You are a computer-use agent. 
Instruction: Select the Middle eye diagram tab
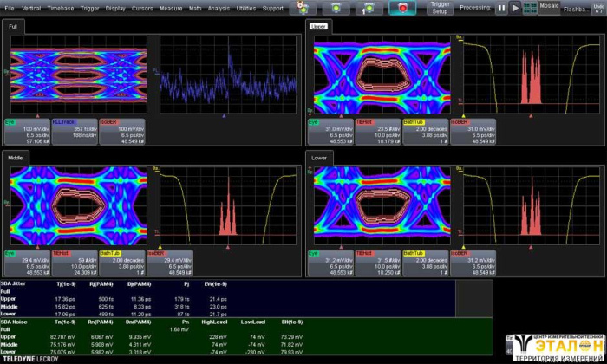coord(17,157)
